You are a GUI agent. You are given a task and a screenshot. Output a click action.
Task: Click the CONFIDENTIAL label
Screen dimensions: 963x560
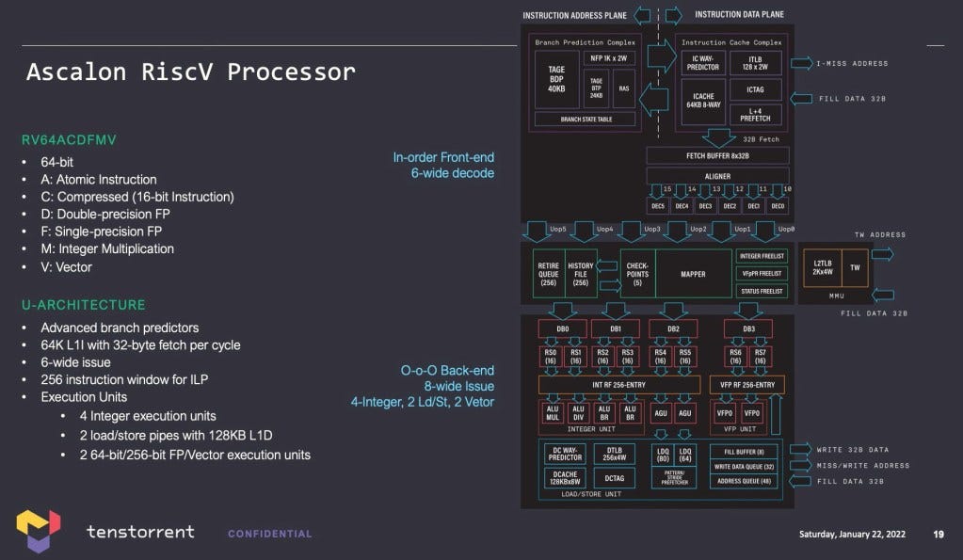270,534
